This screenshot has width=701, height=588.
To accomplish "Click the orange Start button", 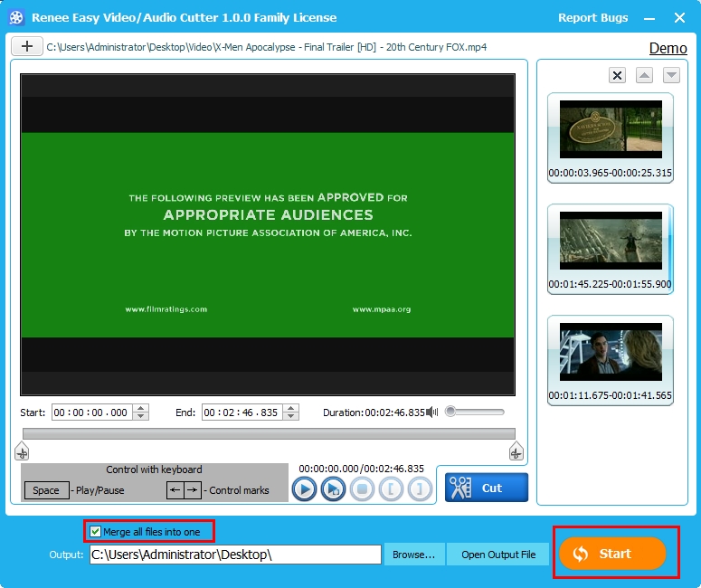I will point(612,554).
